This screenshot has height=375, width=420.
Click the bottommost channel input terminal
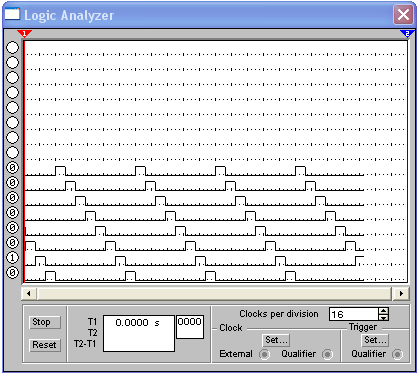coord(13,273)
